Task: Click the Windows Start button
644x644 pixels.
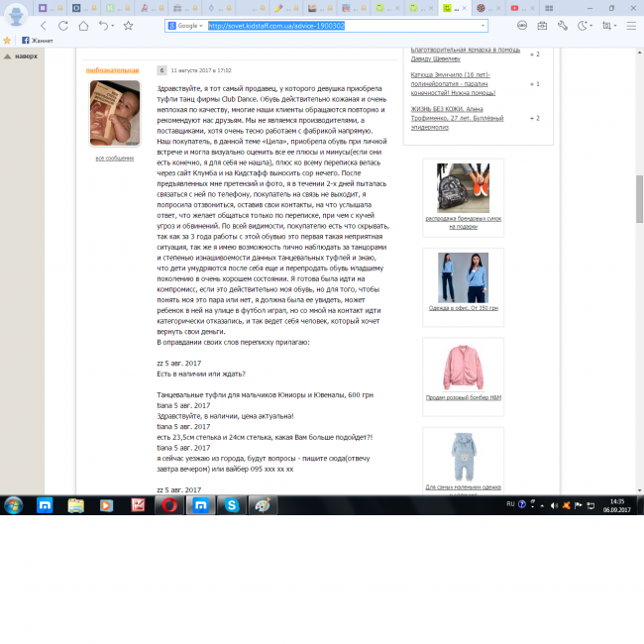Action: 13,504
